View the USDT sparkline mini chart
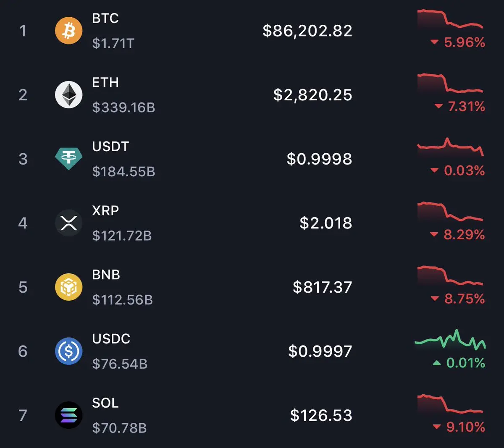 [x=450, y=147]
